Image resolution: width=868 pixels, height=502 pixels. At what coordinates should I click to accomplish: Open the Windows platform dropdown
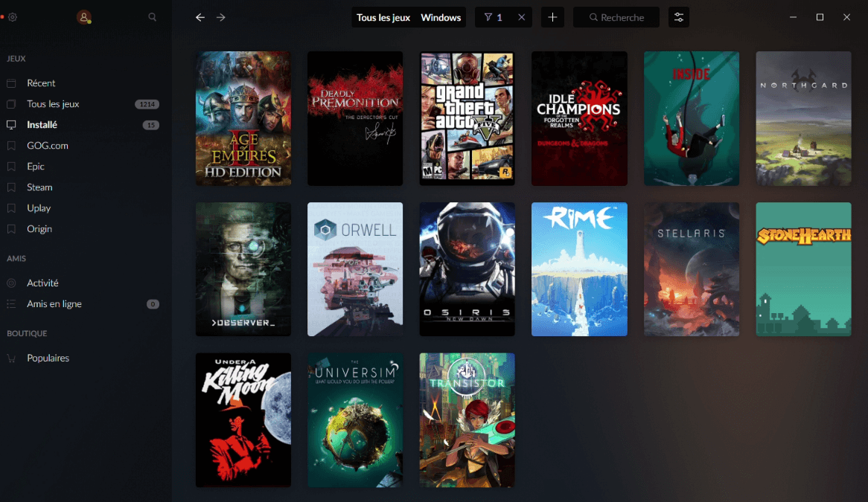pyautogui.click(x=441, y=17)
